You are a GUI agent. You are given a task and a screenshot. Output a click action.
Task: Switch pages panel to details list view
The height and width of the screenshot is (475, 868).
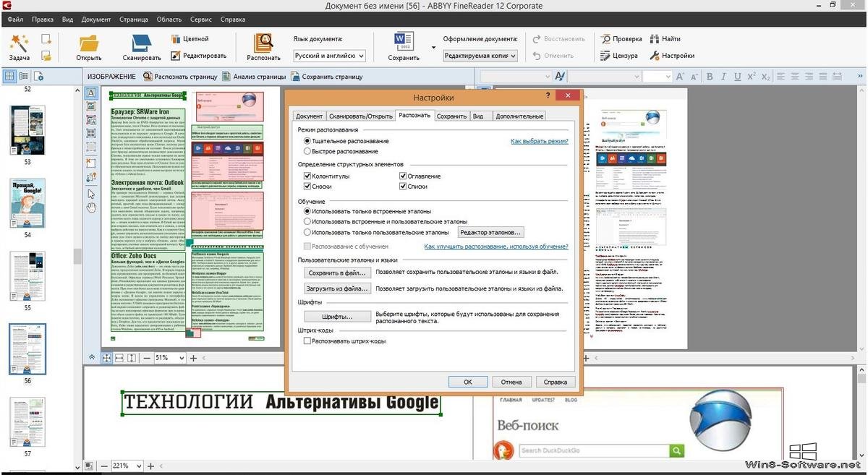[24, 76]
